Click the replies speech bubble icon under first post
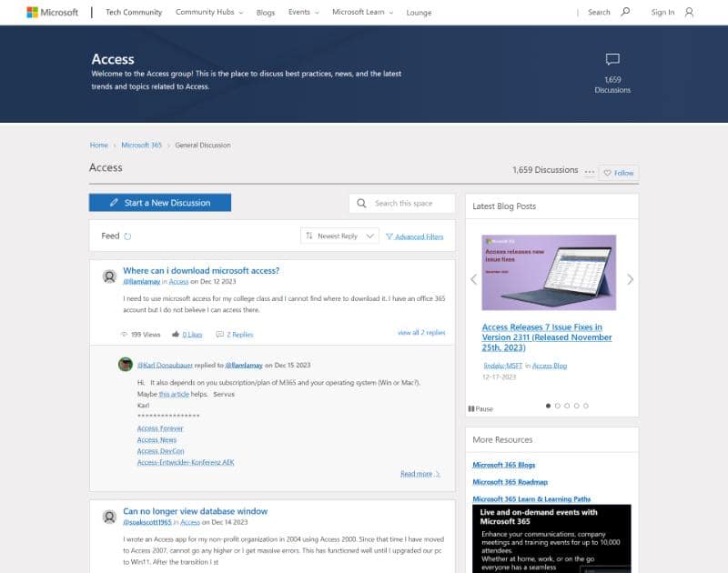728x573 pixels. (x=218, y=334)
